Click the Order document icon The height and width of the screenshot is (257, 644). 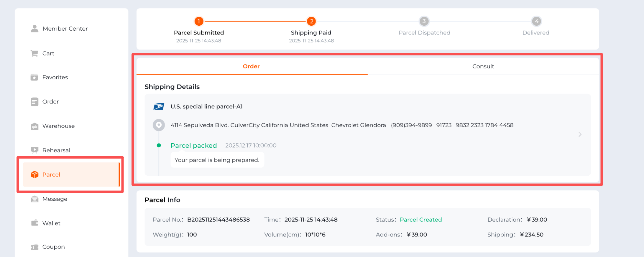click(x=34, y=102)
